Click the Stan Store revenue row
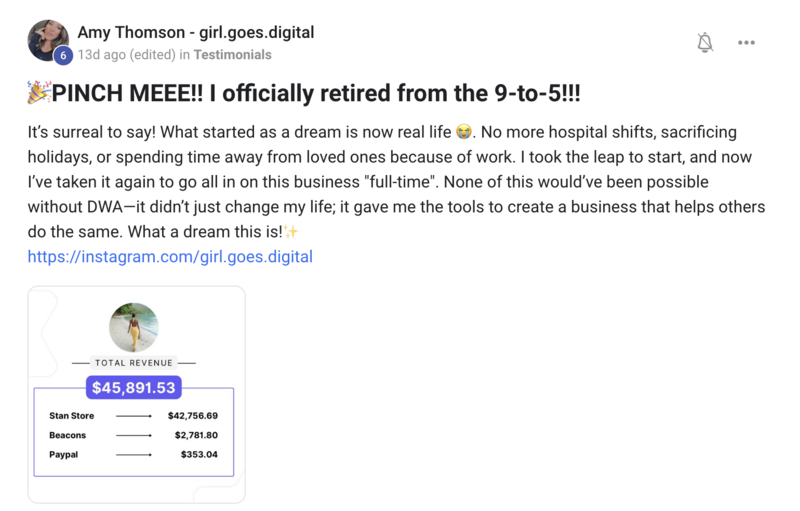This screenshot has height=511, width=800. [134, 416]
